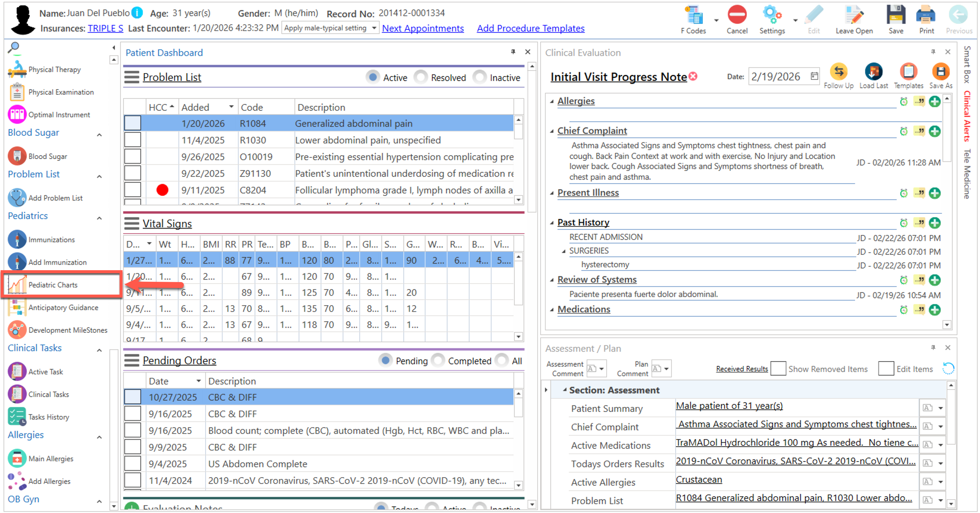Open Development MileStones icon
Screen dimensions: 980x513
click(17, 330)
